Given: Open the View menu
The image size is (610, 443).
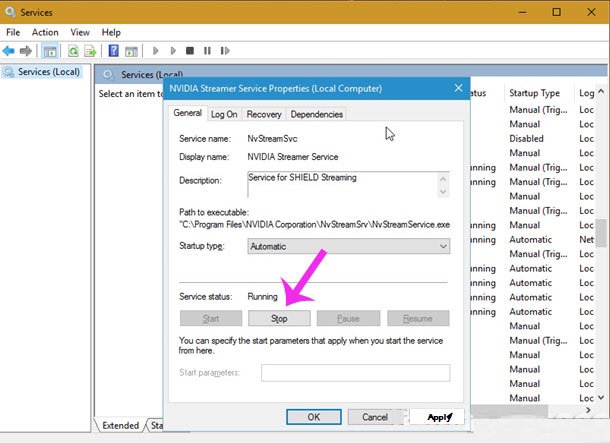Looking at the screenshot, I should [80, 32].
